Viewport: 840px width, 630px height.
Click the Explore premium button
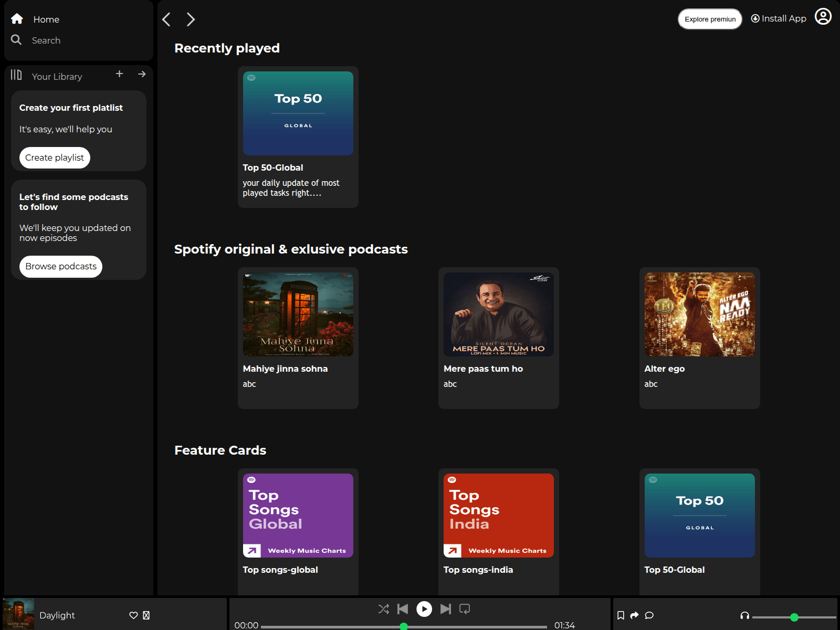pyautogui.click(x=710, y=19)
